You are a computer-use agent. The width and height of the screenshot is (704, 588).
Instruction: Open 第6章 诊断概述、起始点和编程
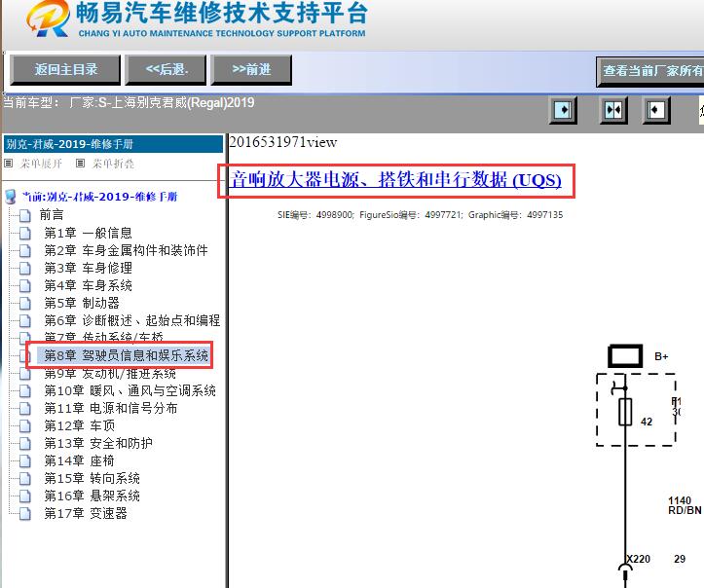coord(132,320)
